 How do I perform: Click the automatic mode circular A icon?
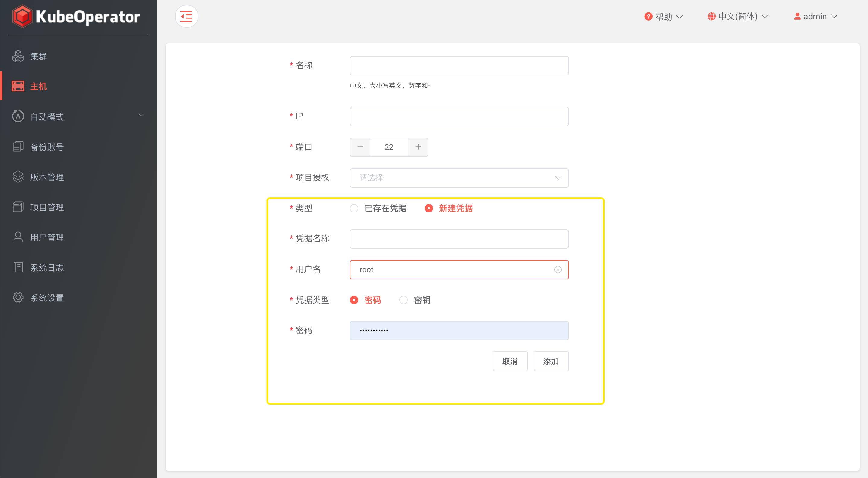pos(18,116)
